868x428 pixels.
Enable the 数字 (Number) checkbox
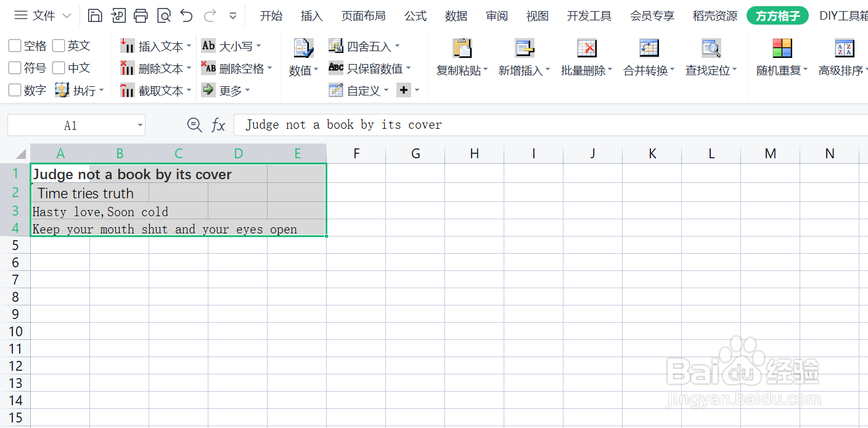(x=15, y=90)
